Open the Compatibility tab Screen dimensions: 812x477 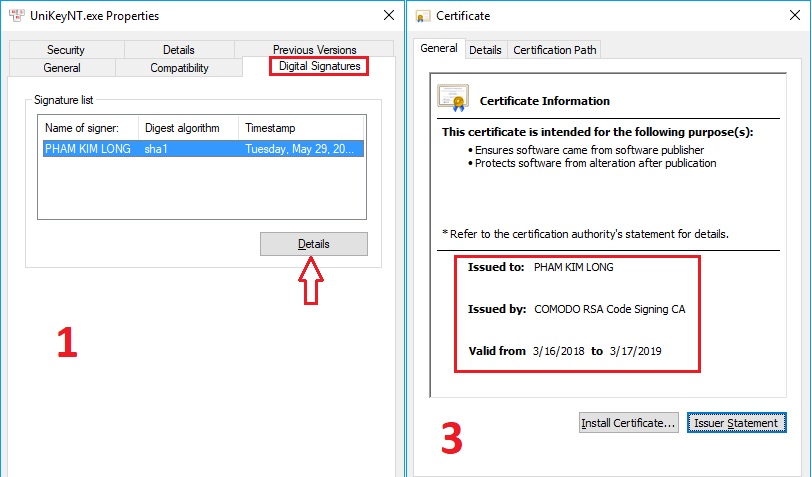(179, 68)
